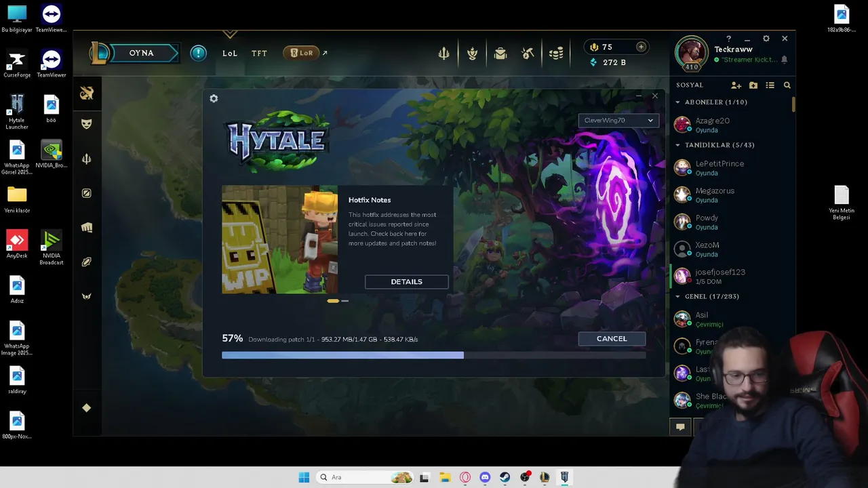The height and width of the screenshot is (488, 868).
Task: Add RP with the plus button
Action: pyautogui.click(x=641, y=47)
